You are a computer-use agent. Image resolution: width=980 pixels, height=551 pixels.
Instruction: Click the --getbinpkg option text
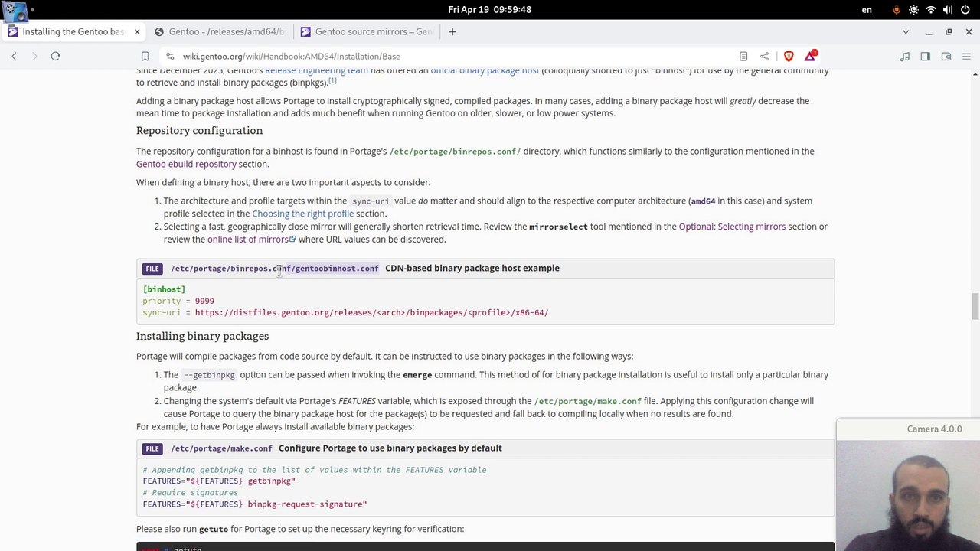click(x=209, y=375)
